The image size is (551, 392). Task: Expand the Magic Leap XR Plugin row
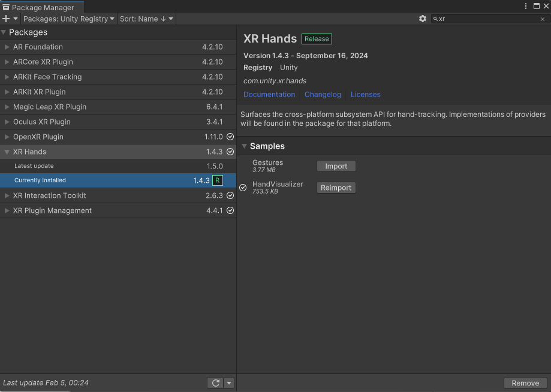point(7,107)
